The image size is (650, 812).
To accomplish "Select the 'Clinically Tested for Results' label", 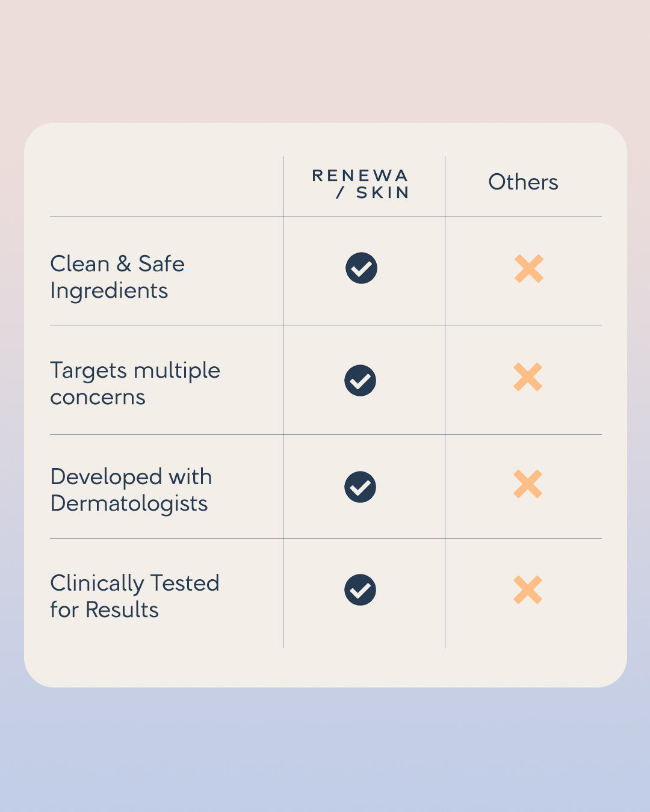I will point(134,596).
